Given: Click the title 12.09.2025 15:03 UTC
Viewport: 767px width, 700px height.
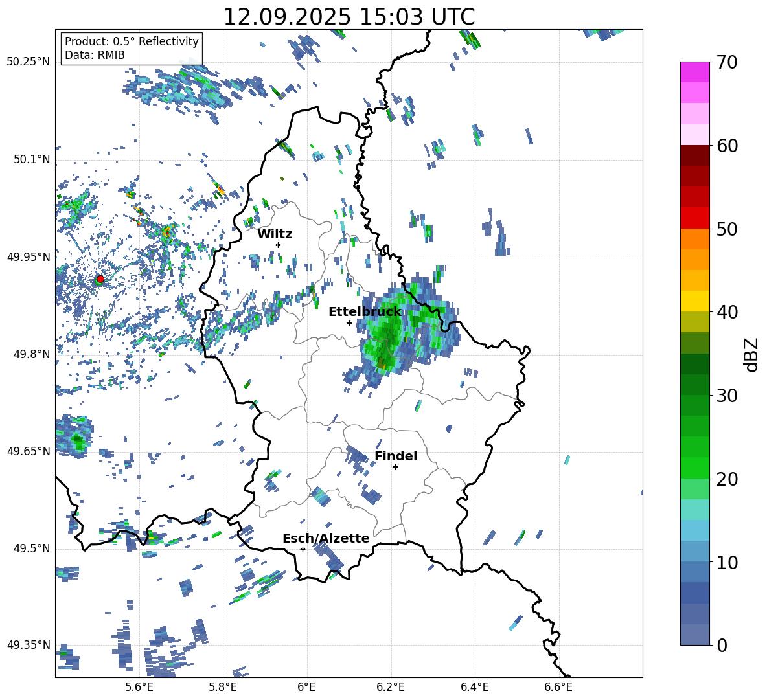Looking at the screenshot, I should 349,17.
